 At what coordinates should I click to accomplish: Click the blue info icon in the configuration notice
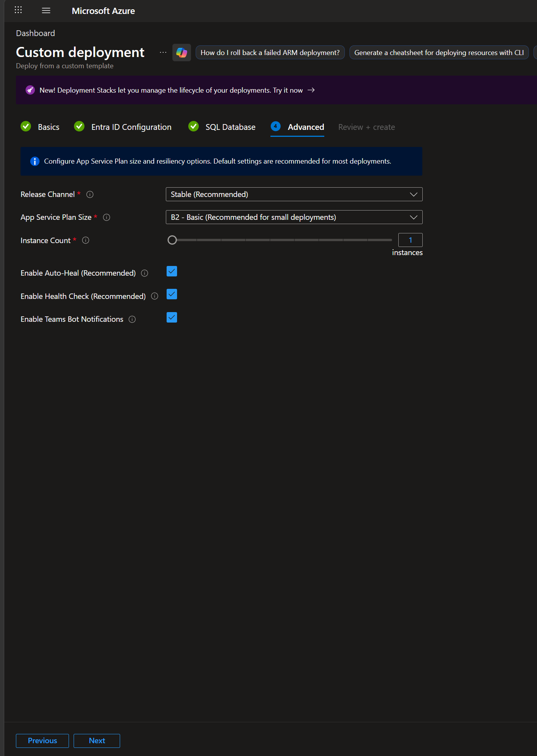pos(34,161)
